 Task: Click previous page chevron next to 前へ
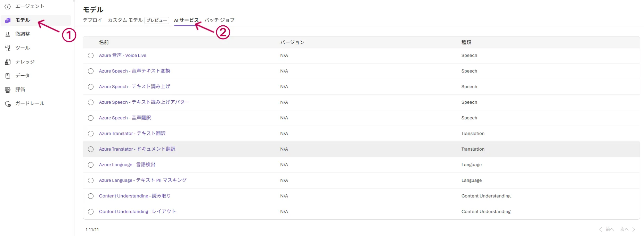601,229
